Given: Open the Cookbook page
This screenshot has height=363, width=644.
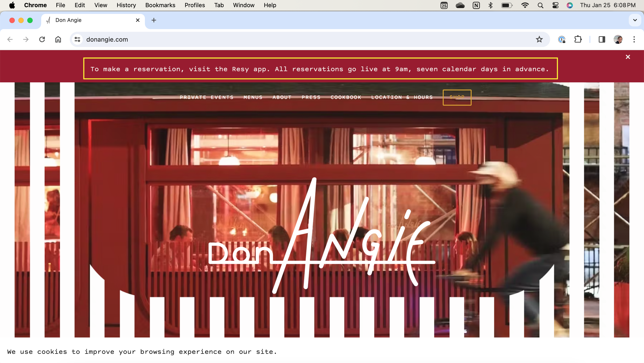Looking at the screenshot, I should [346, 97].
